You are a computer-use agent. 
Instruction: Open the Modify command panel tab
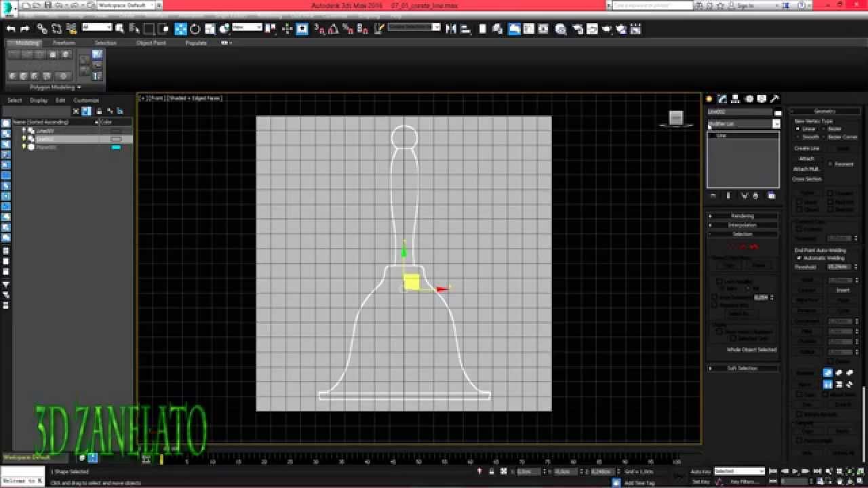click(723, 99)
